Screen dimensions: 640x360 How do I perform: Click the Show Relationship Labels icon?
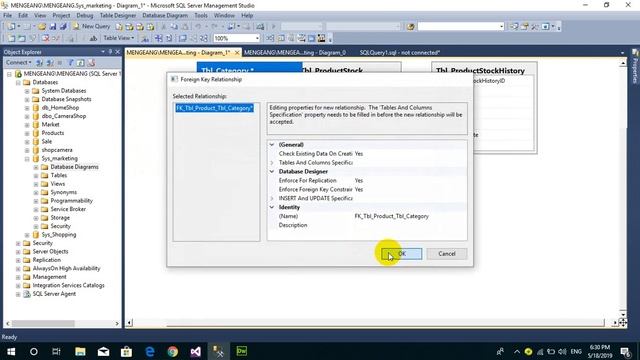click(x=145, y=38)
